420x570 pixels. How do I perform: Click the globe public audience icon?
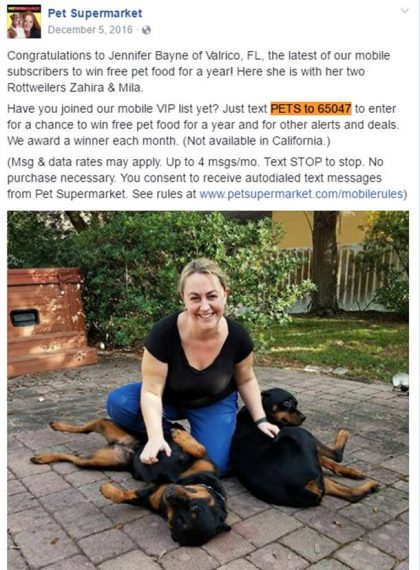pyautogui.click(x=146, y=30)
